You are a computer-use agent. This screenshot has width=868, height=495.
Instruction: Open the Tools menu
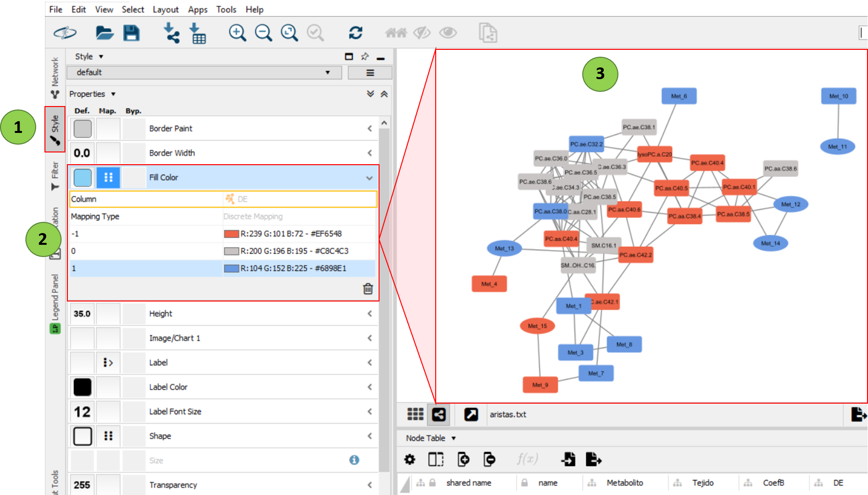pyautogui.click(x=226, y=9)
